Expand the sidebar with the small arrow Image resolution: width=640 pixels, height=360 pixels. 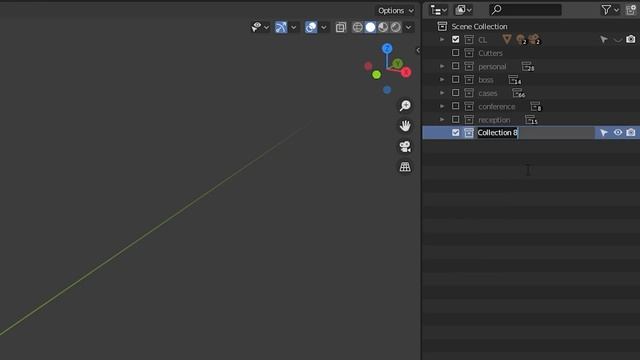point(418,50)
